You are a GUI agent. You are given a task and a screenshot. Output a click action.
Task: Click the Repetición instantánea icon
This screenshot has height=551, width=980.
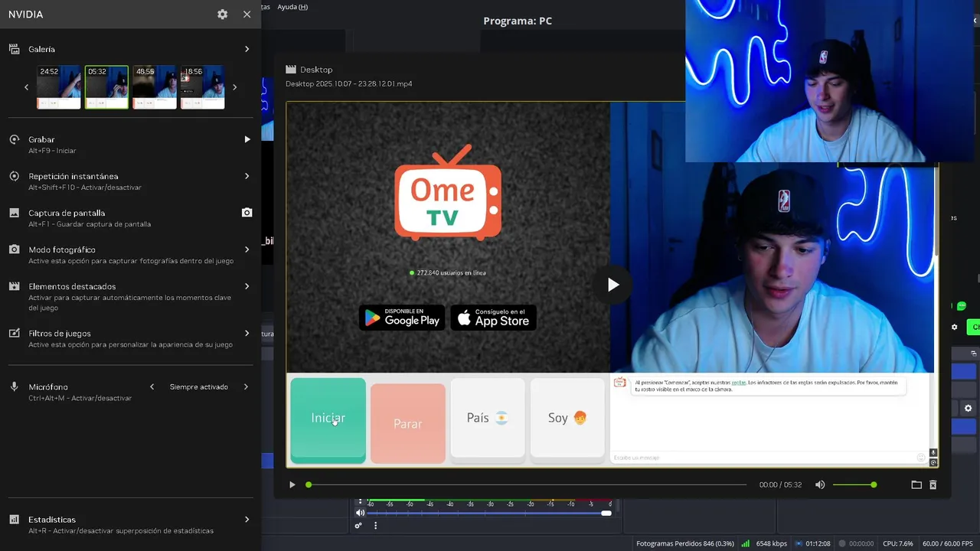[14, 176]
